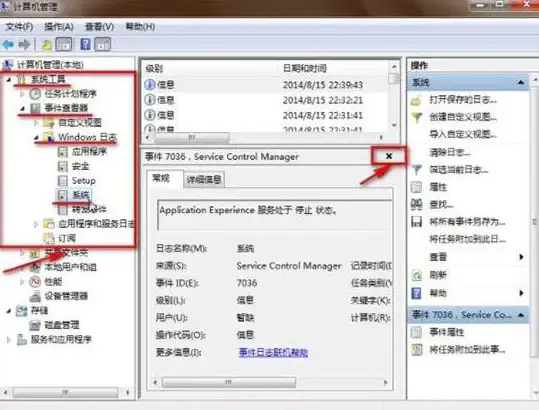Expand the 自定义视图 node
539x410 pixels.
(x=36, y=123)
